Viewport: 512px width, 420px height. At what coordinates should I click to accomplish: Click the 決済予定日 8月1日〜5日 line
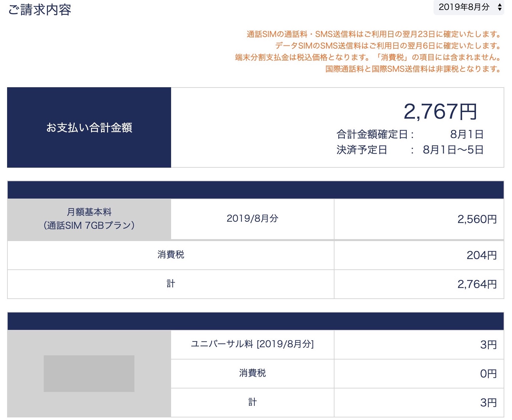click(410, 150)
